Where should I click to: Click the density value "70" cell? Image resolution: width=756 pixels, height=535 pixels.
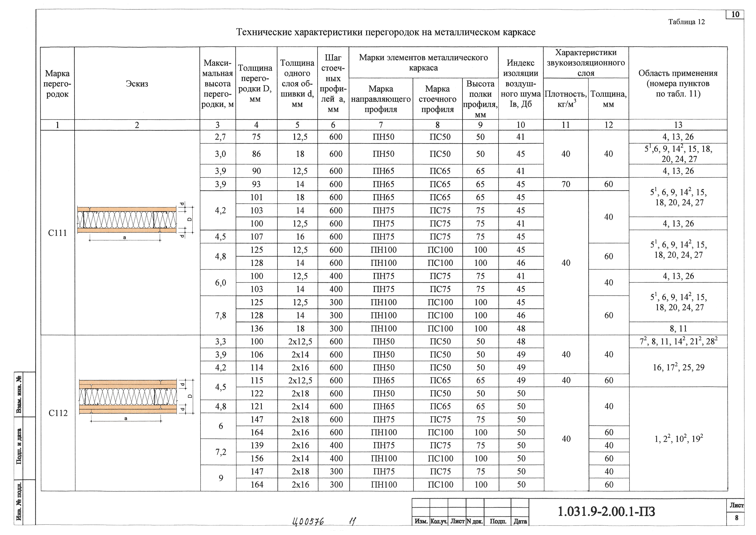point(566,184)
